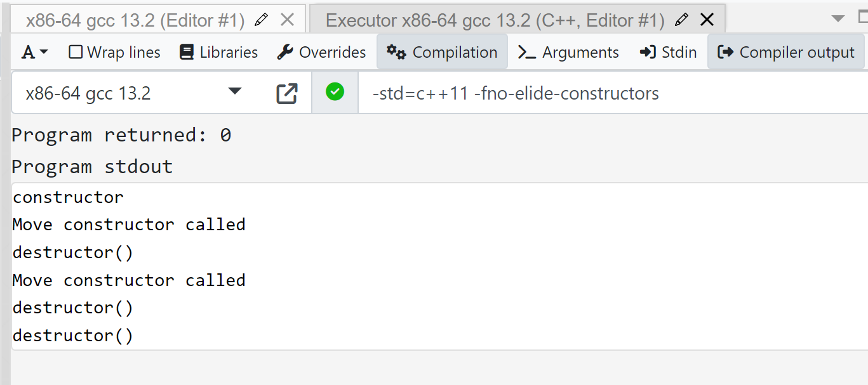Toggle the Compilation options button
Screen dimensions: 868x385
click(x=442, y=52)
